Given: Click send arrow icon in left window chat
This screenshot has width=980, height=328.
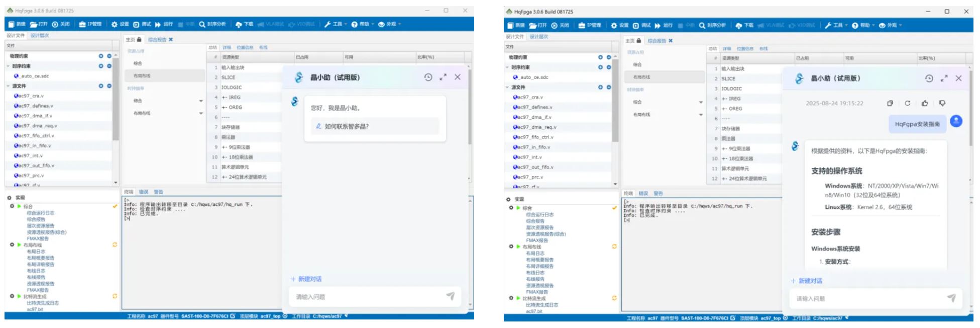Looking at the screenshot, I should click(450, 296).
